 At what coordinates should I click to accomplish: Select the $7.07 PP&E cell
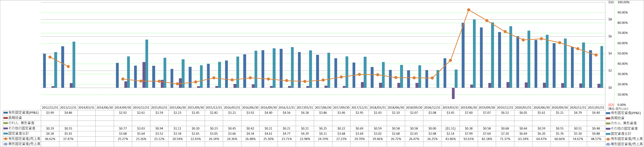click(487, 113)
